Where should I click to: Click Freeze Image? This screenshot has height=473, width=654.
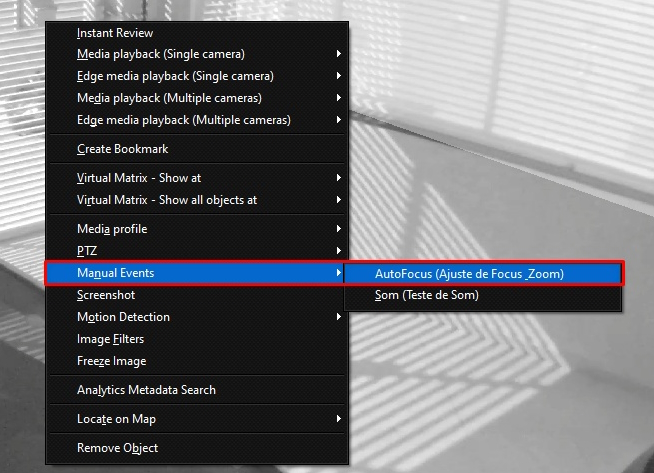197,361
